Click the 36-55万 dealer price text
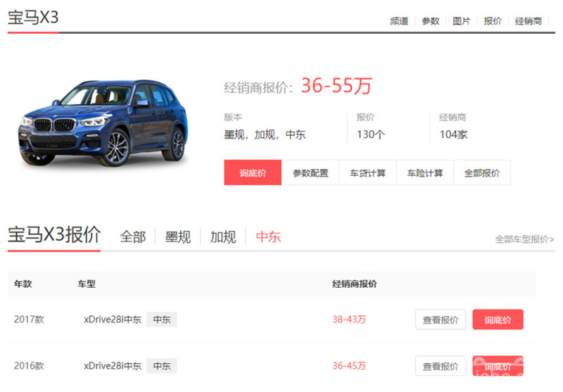563x392 pixels. point(336,85)
